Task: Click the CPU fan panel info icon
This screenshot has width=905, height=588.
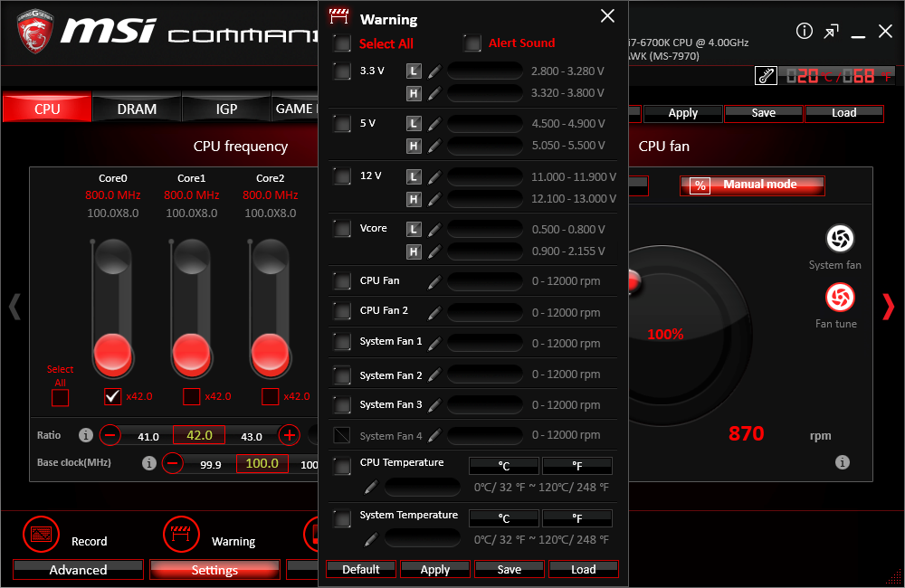Action: point(842,462)
